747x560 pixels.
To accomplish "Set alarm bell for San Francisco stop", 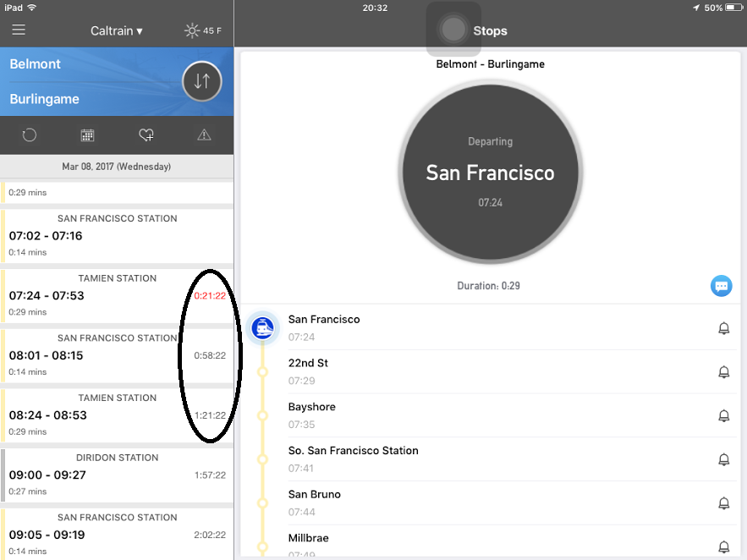I will coord(723,328).
